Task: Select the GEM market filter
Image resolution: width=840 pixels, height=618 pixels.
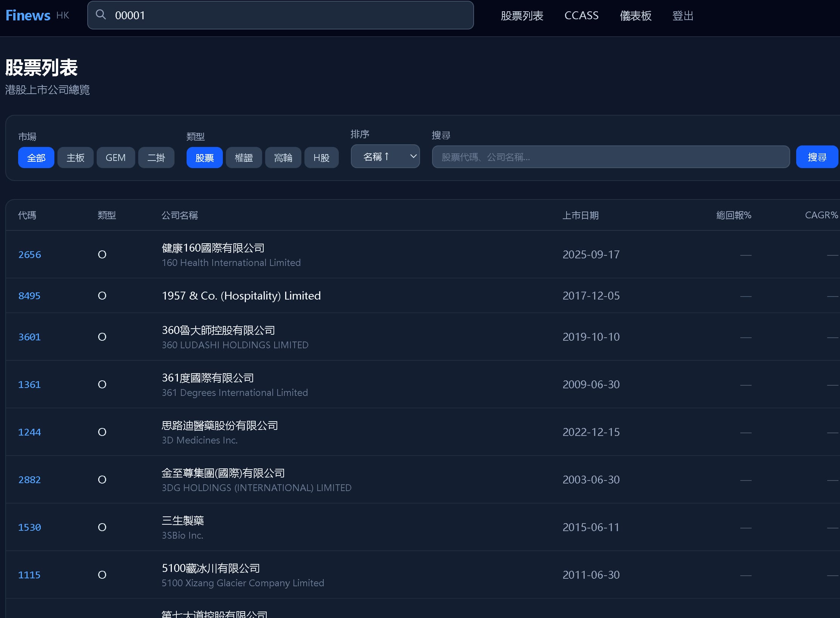Action: (x=116, y=158)
